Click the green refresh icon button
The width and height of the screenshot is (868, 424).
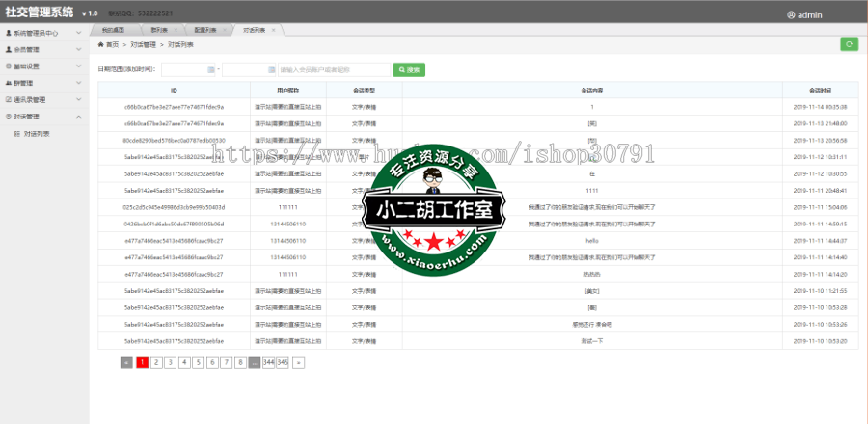tap(849, 43)
